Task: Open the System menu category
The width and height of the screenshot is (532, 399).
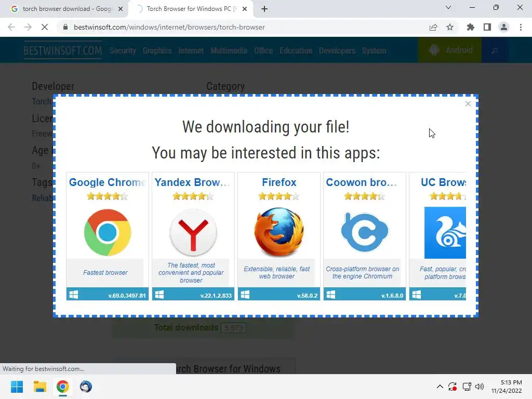Action: (x=374, y=50)
